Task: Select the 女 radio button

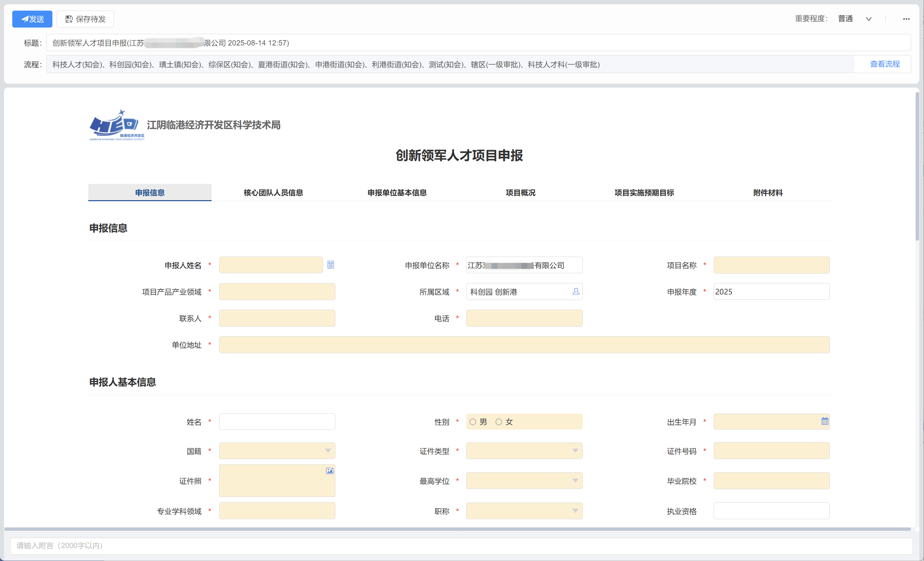Action: 498,422
